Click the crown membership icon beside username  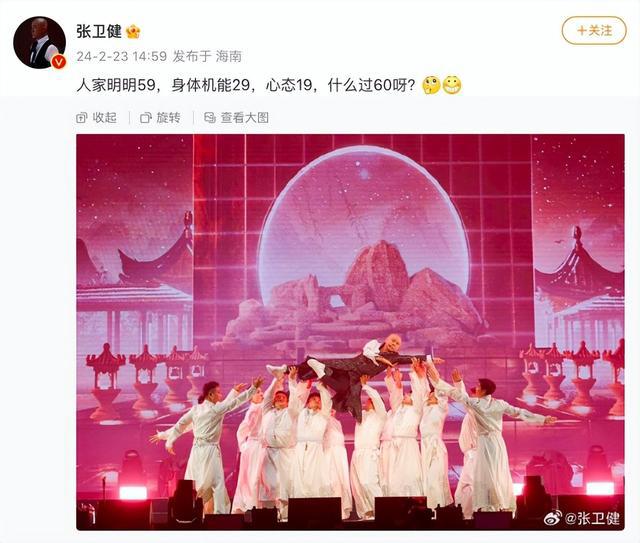coord(133,31)
